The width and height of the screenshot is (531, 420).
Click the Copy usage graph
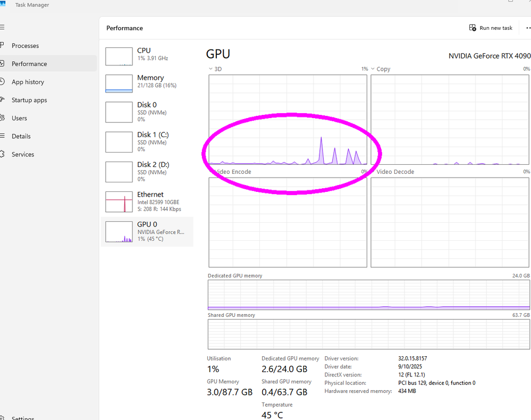[x=450, y=120]
